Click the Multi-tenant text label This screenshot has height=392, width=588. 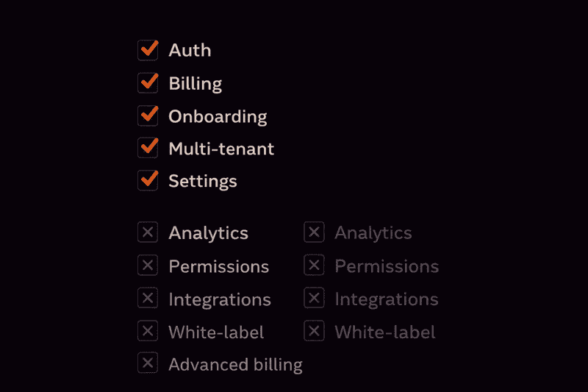221,149
